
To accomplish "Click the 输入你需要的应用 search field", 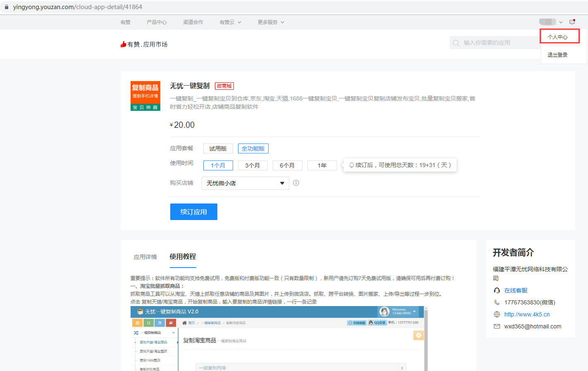I will 496,43.
